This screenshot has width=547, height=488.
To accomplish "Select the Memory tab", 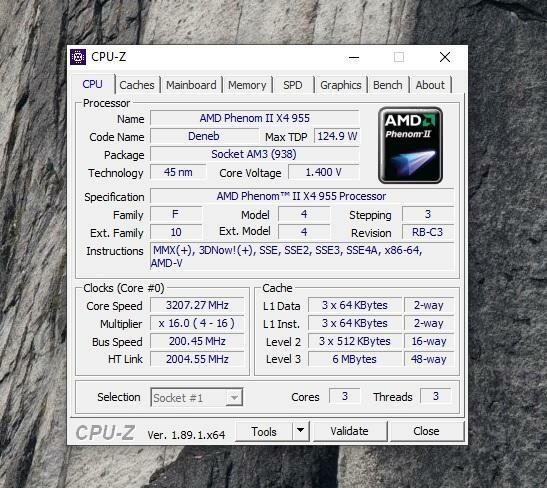I will click(247, 85).
